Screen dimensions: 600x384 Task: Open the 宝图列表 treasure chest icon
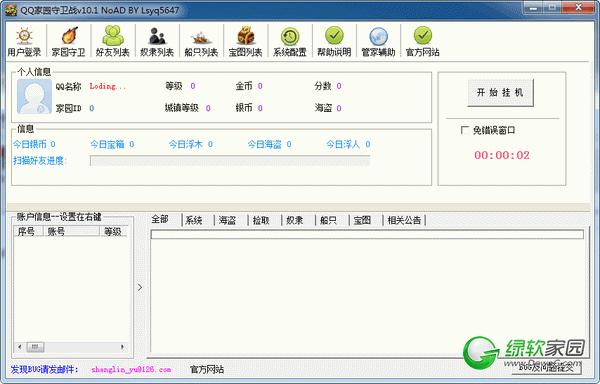coord(245,41)
